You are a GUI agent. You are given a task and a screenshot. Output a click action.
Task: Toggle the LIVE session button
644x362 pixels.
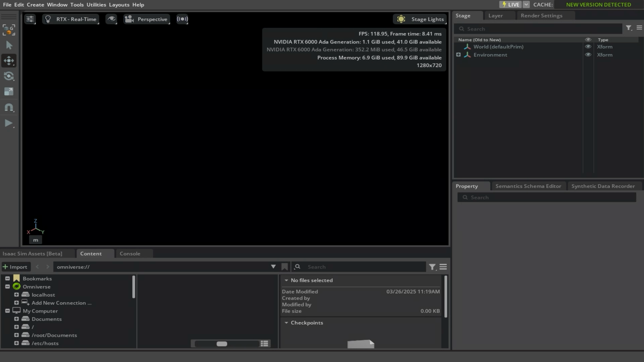click(x=510, y=4)
